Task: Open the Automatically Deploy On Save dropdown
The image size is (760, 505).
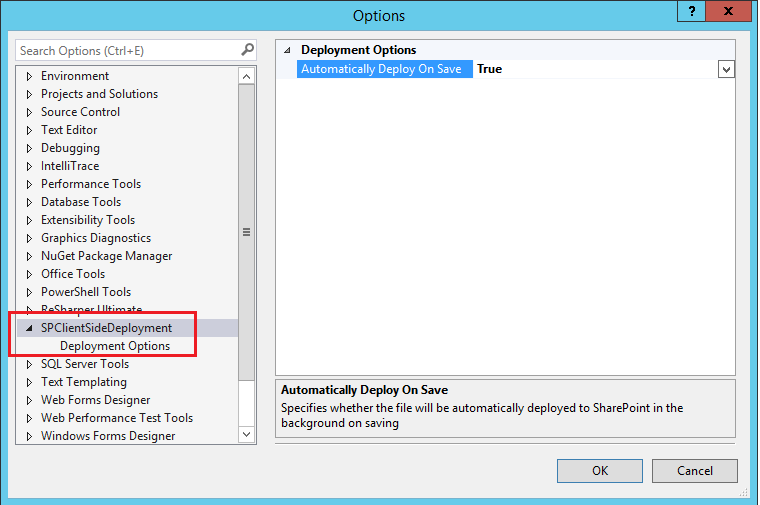Action: [726, 69]
